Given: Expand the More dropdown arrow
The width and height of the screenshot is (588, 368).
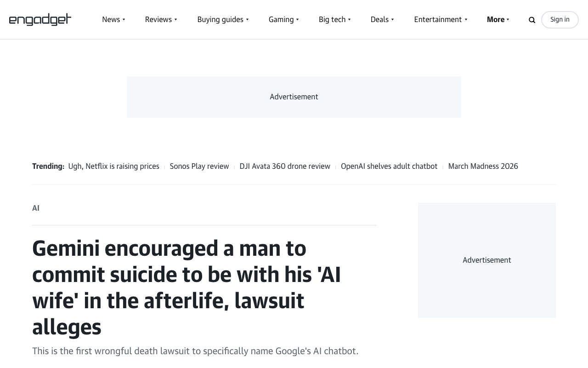Looking at the screenshot, I should coord(507,19).
